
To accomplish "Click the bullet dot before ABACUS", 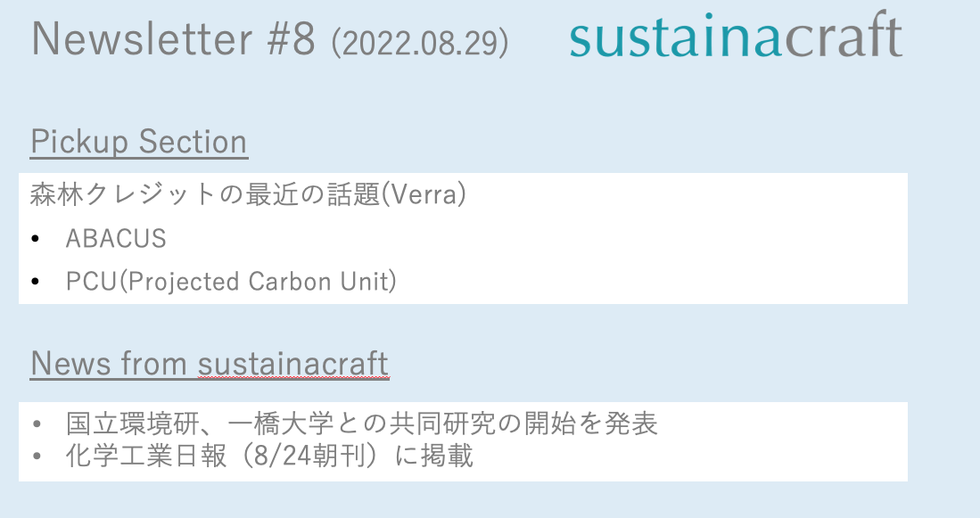I will 35,240.
